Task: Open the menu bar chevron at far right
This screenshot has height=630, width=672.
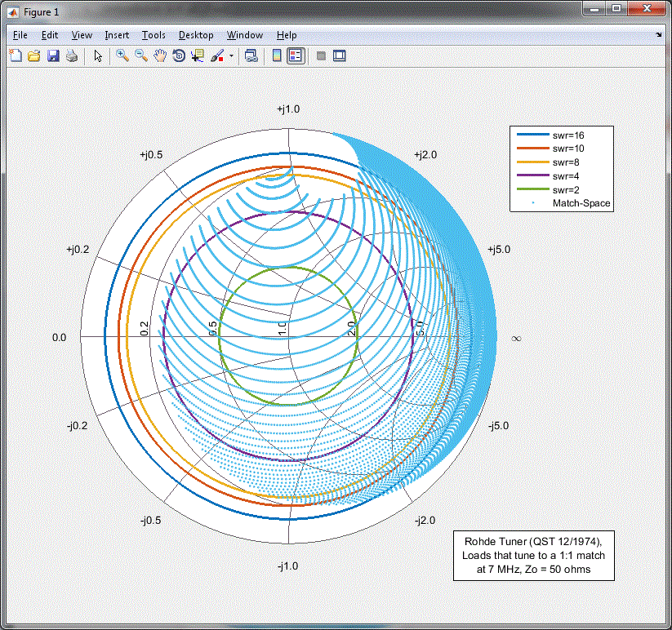Action: (659, 35)
